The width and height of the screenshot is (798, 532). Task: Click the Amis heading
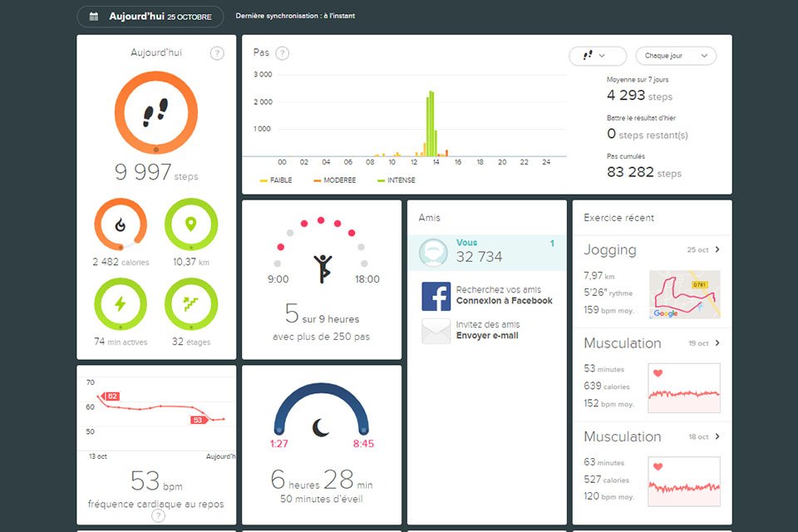[430, 218]
